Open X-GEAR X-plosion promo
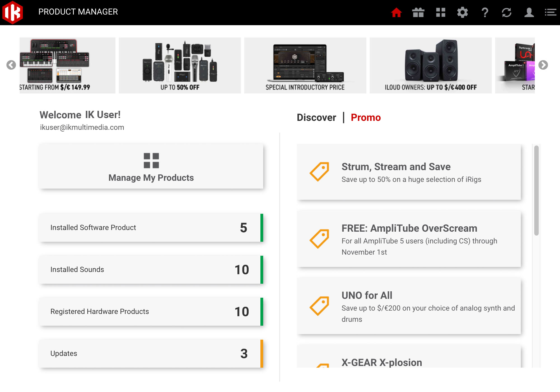The height and width of the screenshot is (392, 560). point(409,356)
